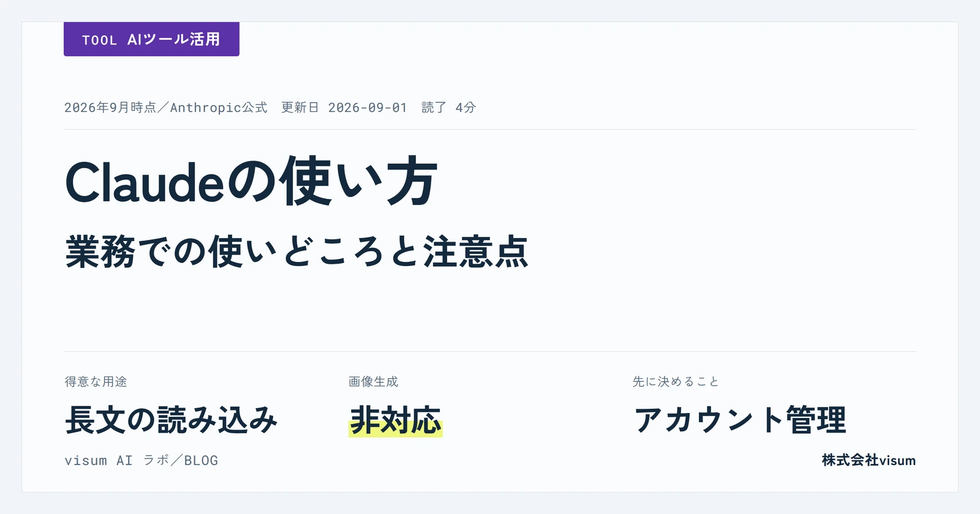Click the 画像生成 small label
Screen dimensions: 980x514
pos(374,382)
